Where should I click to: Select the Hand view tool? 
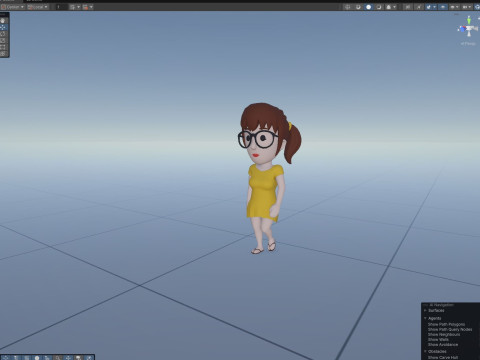coord(3,20)
